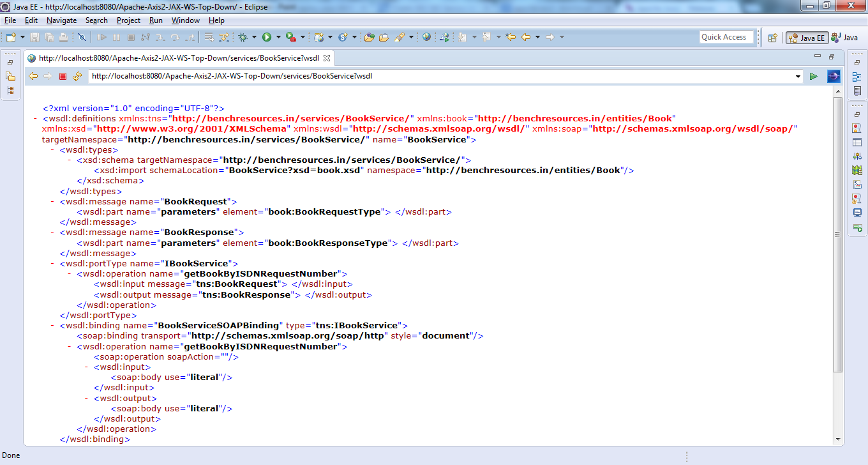This screenshot has height=465, width=868.
Task: Toggle Skip All Breakpoints icon
Action: [x=82, y=37]
